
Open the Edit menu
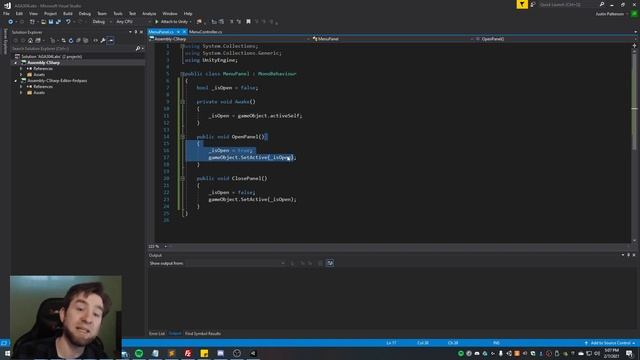pos(19,14)
